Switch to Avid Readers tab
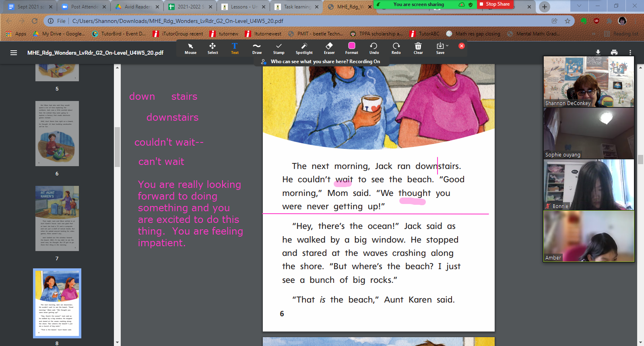The width and height of the screenshot is (644, 346). click(138, 7)
